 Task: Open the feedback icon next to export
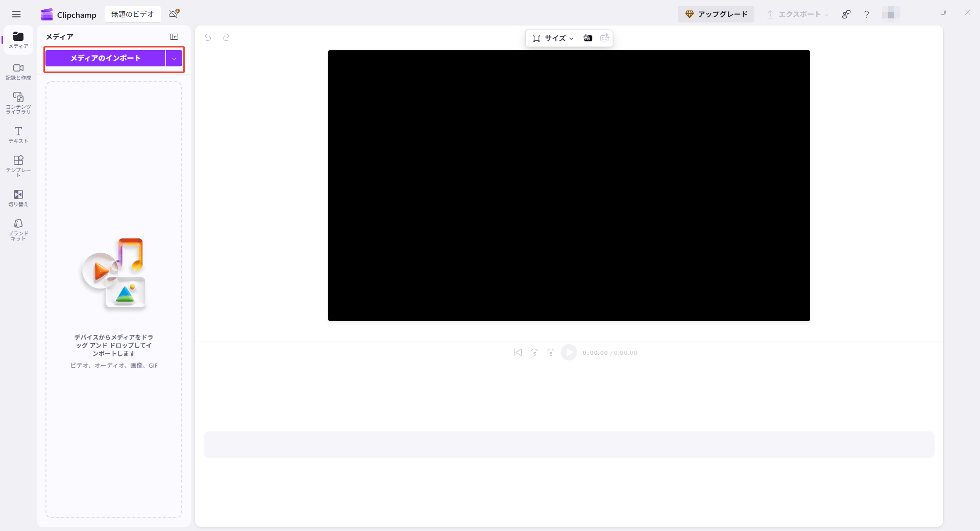coord(846,14)
